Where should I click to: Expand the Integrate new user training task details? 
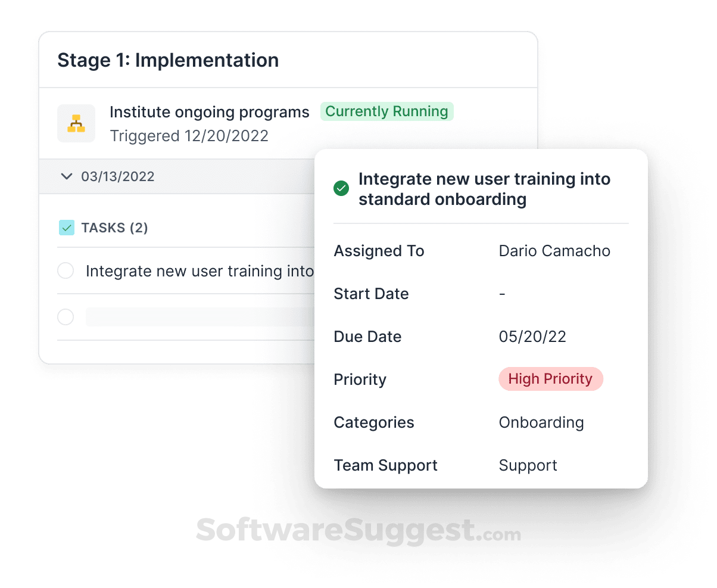pos(200,270)
